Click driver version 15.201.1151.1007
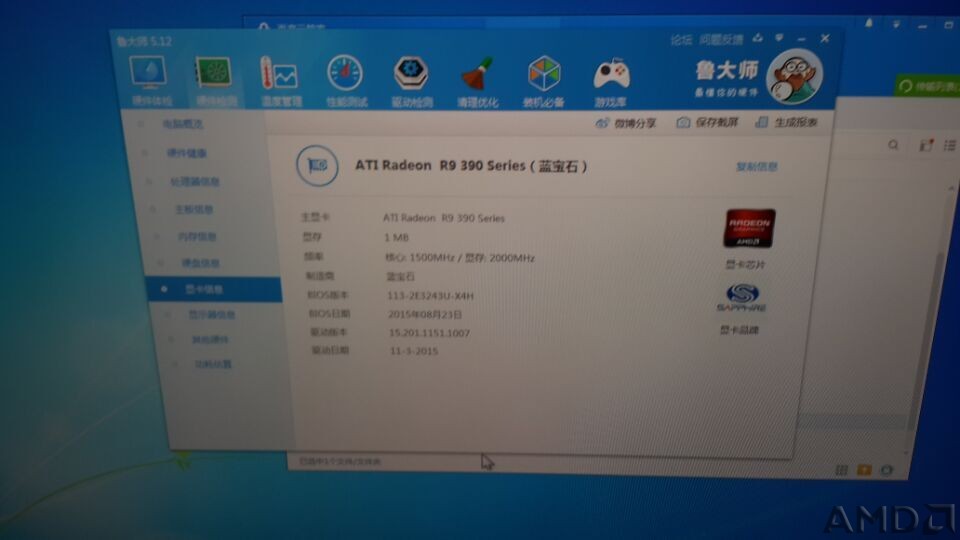This screenshot has height=540, width=960. [429, 333]
